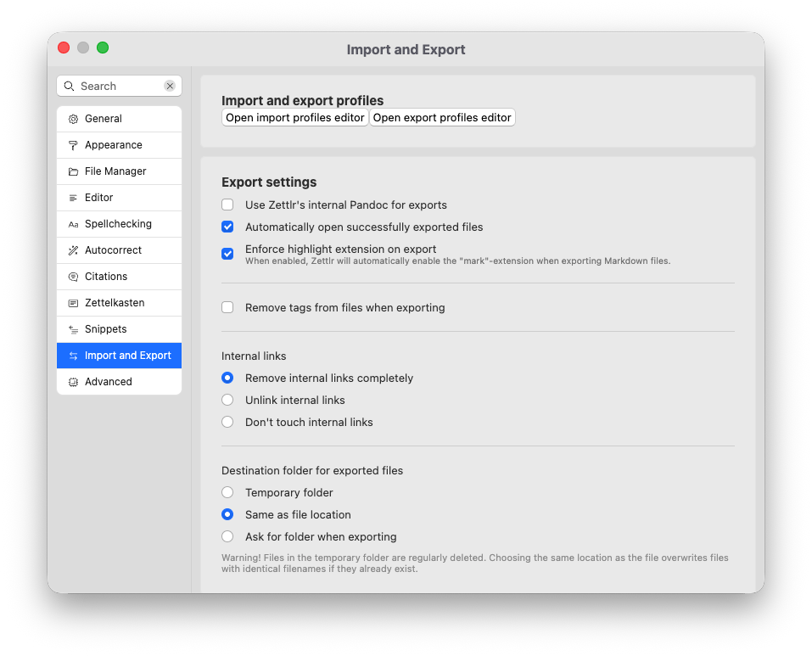Open Spellchecking using the Aa icon
This screenshot has height=656, width=812.
point(73,223)
